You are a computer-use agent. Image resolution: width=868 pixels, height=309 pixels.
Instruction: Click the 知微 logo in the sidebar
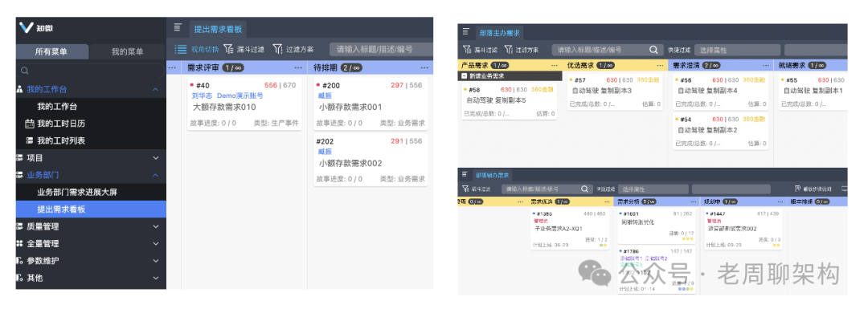[36, 28]
